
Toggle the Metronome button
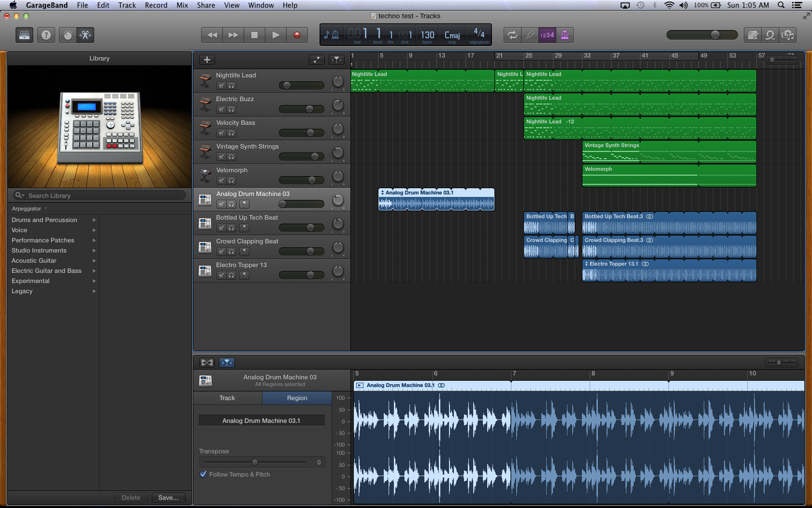pos(565,35)
